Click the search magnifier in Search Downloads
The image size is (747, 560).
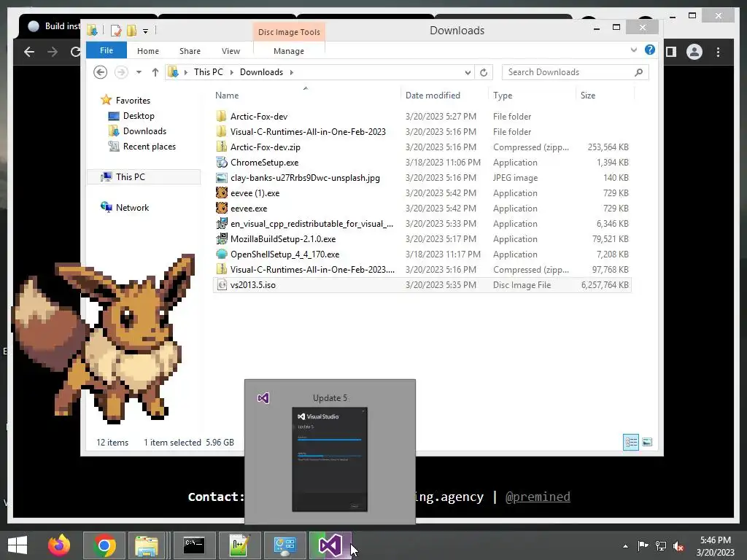pyautogui.click(x=639, y=72)
